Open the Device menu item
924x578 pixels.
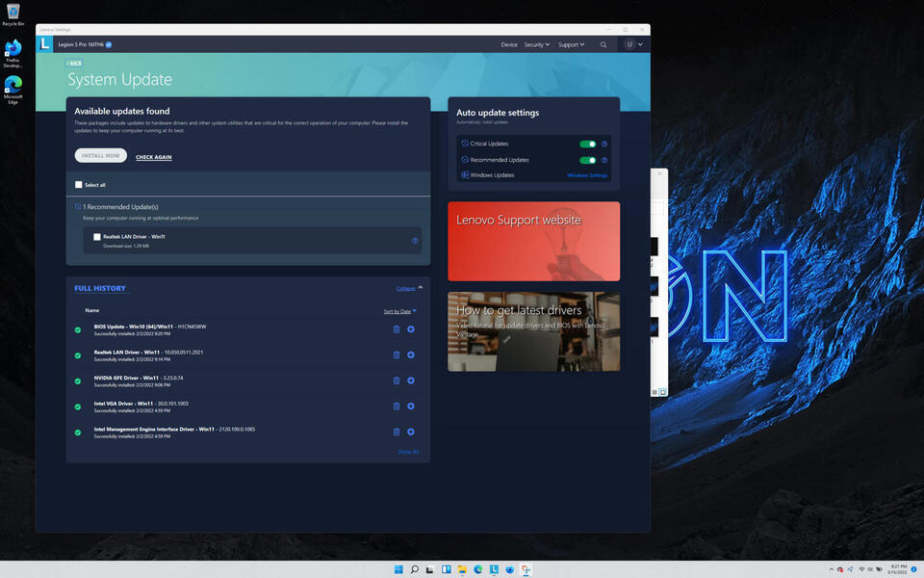tap(509, 45)
